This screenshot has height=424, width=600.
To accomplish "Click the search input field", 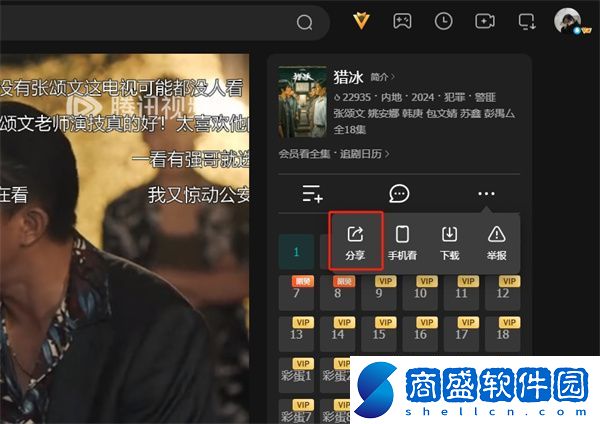I will (x=145, y=23).
